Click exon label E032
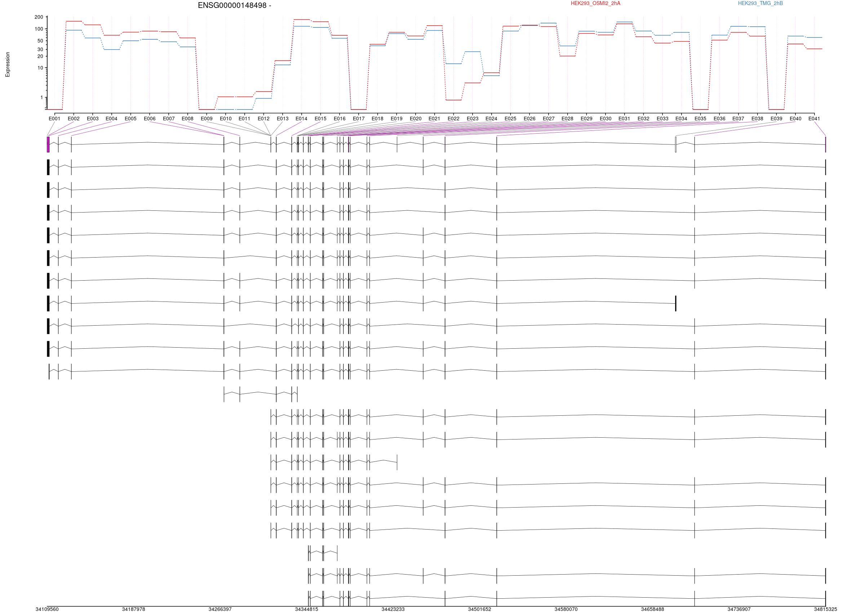 [x=643, y=119]
